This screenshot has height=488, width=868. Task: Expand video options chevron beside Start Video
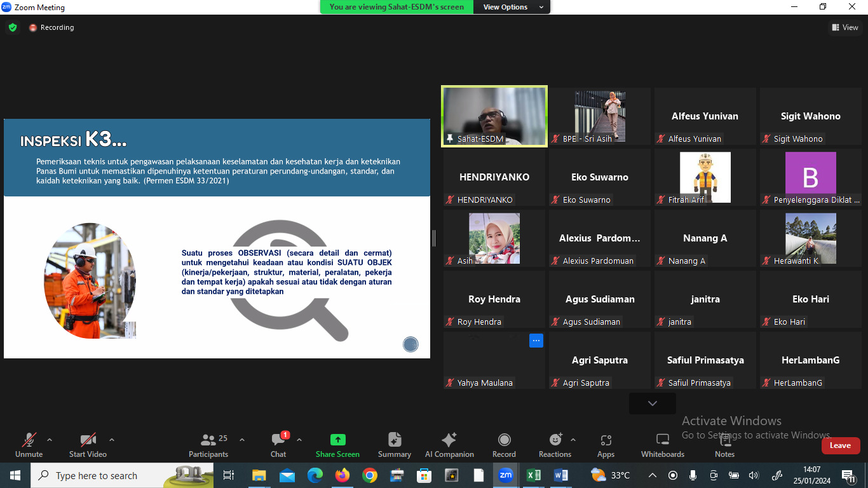pos(112,440)
